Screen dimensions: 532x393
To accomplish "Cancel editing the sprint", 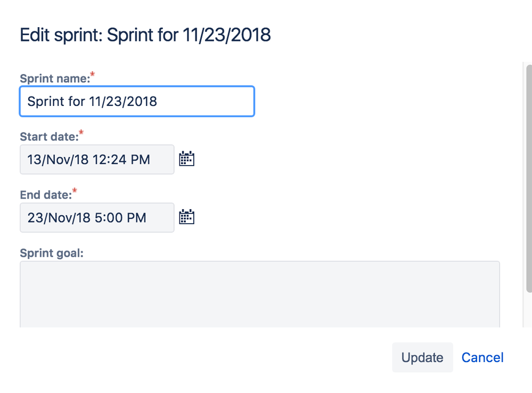I will pos(482,357).
